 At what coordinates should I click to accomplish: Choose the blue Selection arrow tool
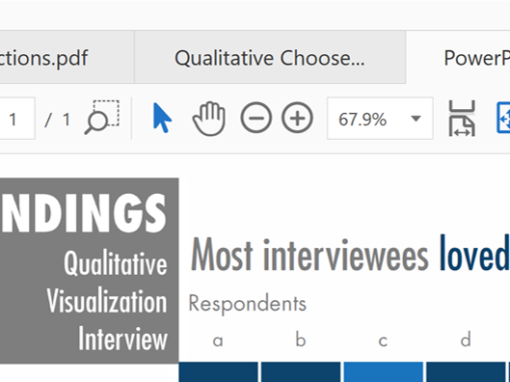pos(162,118)
